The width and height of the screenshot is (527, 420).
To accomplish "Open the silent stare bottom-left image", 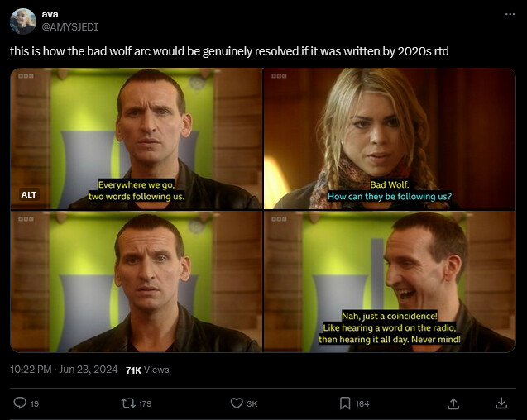I will click(137, 282).
